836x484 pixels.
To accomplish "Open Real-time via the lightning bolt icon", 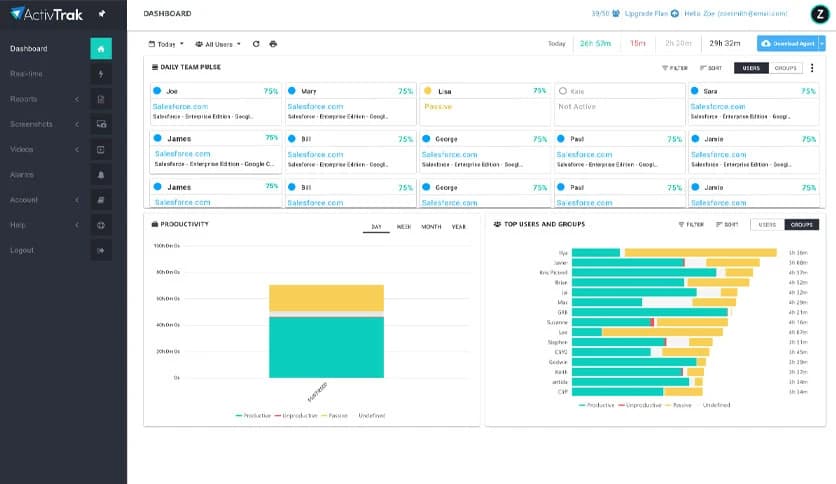I will pos(101,74).
